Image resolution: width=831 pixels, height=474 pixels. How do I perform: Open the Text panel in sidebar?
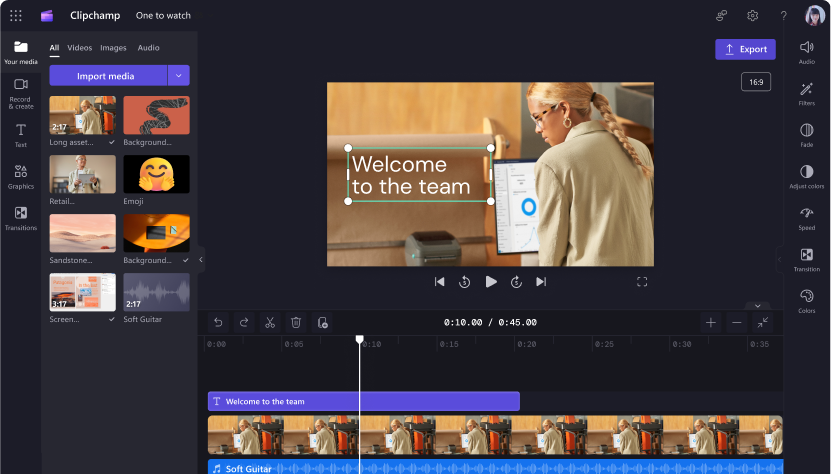tap(21, 135)
